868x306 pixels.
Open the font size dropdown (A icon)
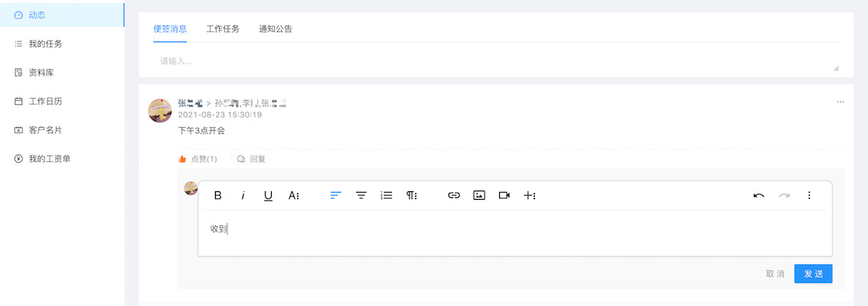click(x=293, y=195)
